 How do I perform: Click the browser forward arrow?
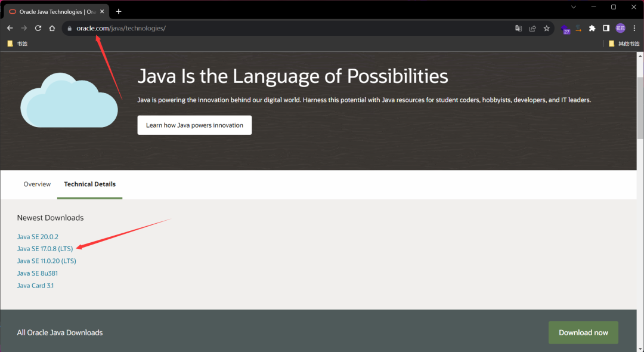(x=24, y=28)
